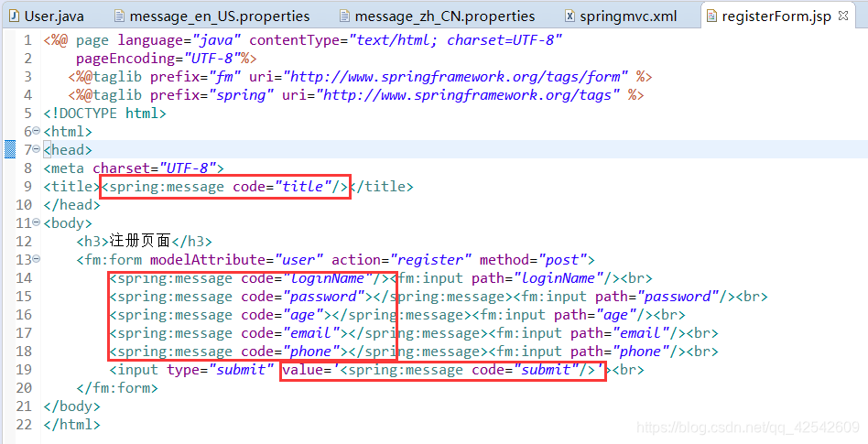Click the closing </head> tag
The height and width of the screenshot is (444, 868).
(72, 204)
